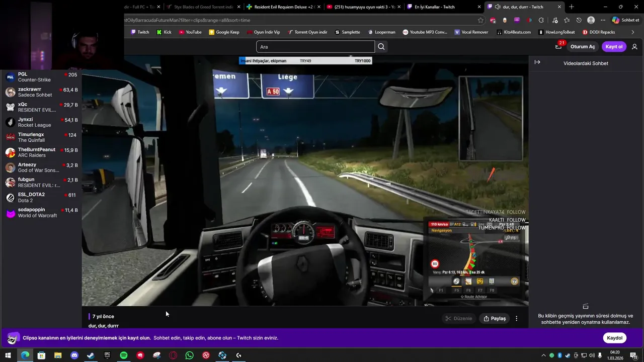Click the Paylaş share button
644x362 pixels.
pos(495,318)
